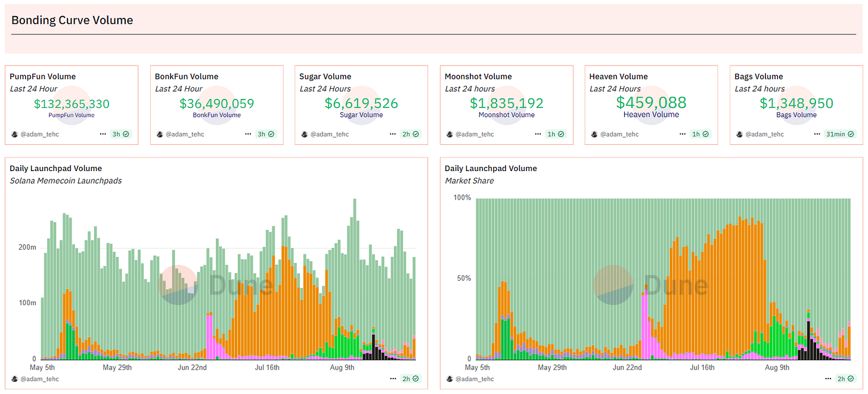Open three-dot menu under Solana Memecoin Launchpads chart

pyautogui.click(x=393, y=379)
